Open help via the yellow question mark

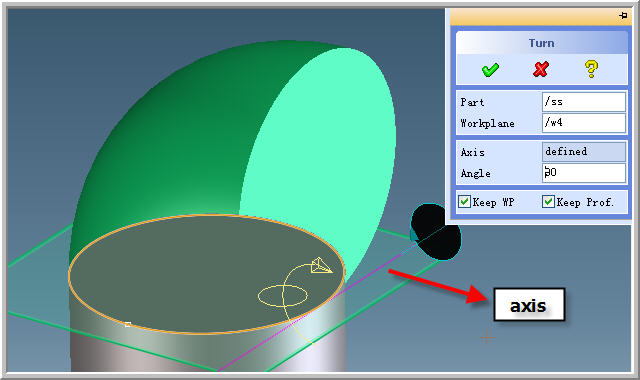pos(591,69)
